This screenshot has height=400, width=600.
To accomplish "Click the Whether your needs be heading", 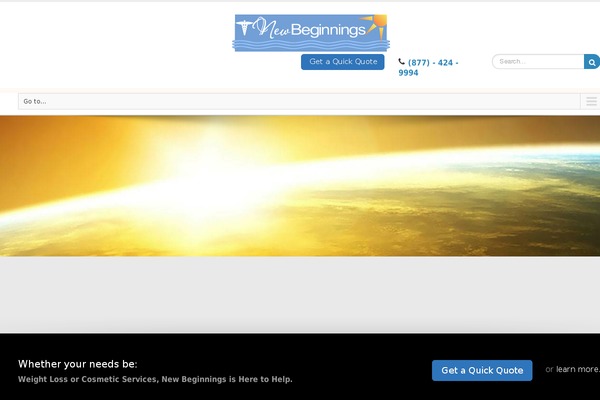I will click(78, 364).
